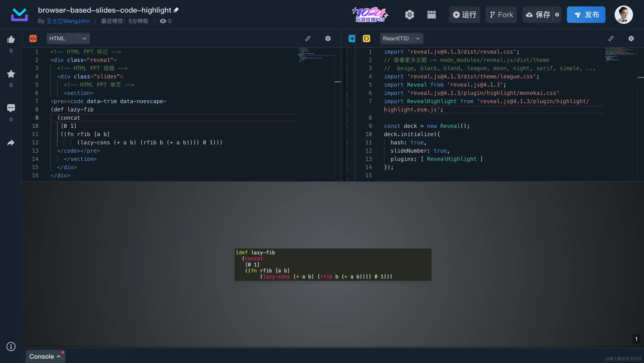Toggle the thumbs-up like button

point(11,39)
